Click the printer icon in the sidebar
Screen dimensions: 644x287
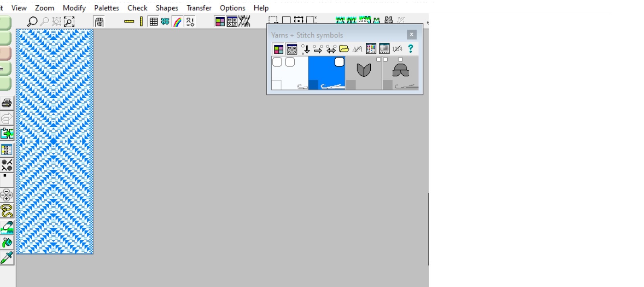tap(6, 103)
